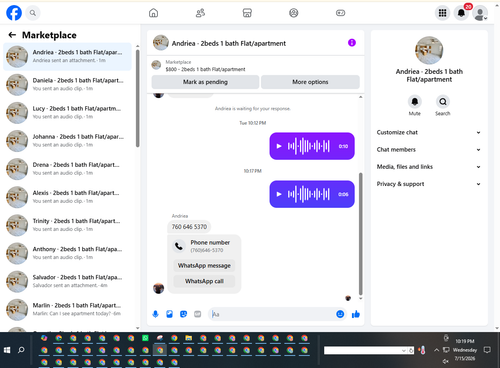Click WhatsApp call button
Screen dimensions: 500x368
click(x=204, y=281)
